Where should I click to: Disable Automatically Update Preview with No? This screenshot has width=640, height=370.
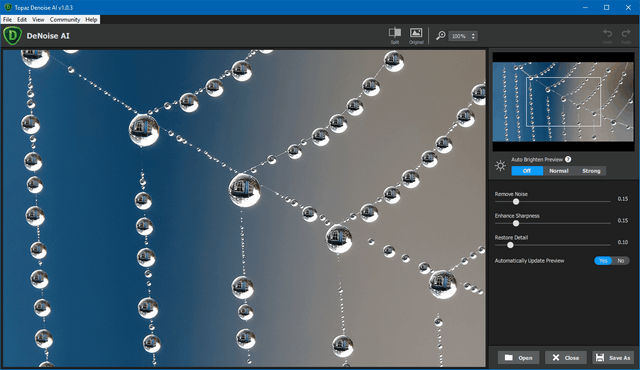point(620,261)
